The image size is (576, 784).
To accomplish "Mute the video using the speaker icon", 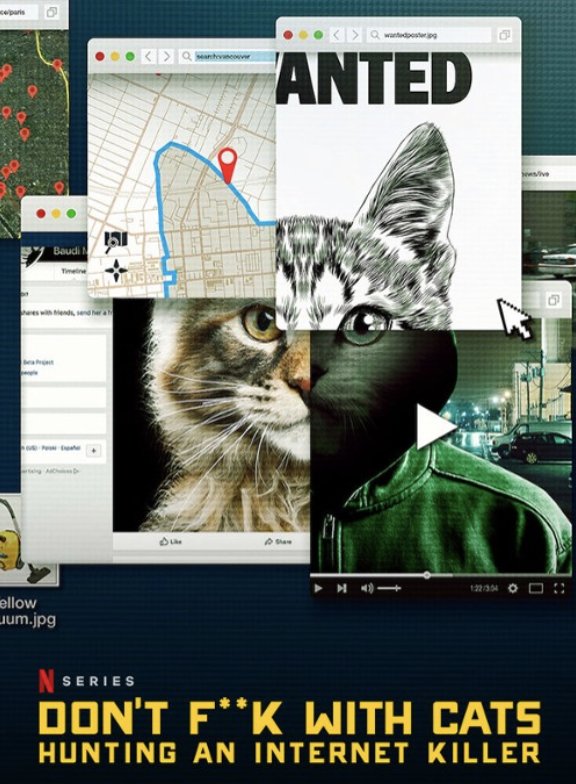I will tap(367, 588).
